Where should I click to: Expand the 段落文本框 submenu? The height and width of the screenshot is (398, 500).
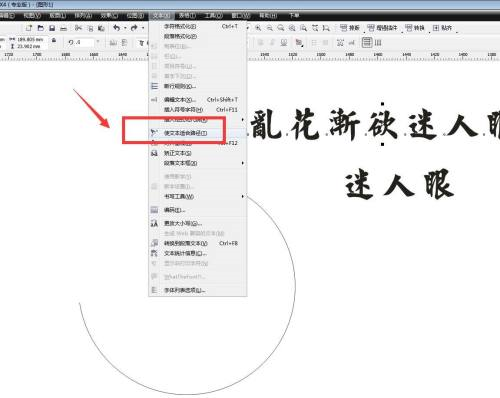[x=198, y=163]
